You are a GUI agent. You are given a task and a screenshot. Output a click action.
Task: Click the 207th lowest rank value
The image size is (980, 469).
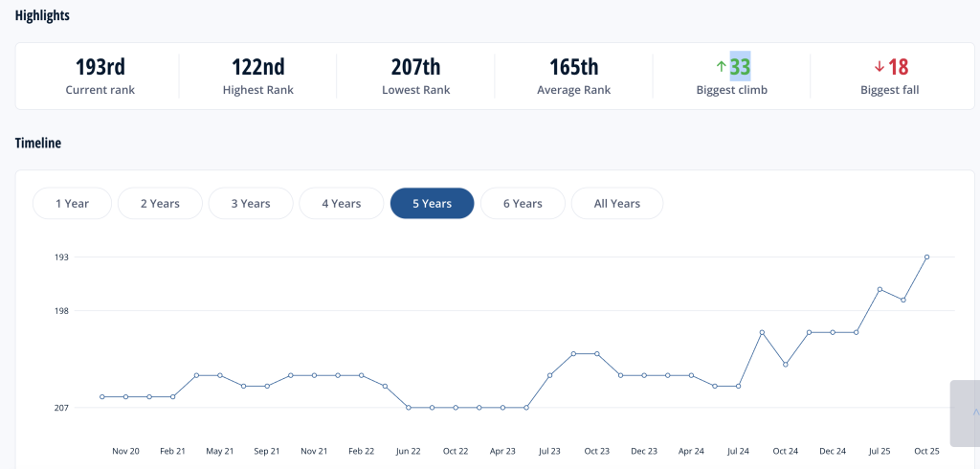coord(415,66)
